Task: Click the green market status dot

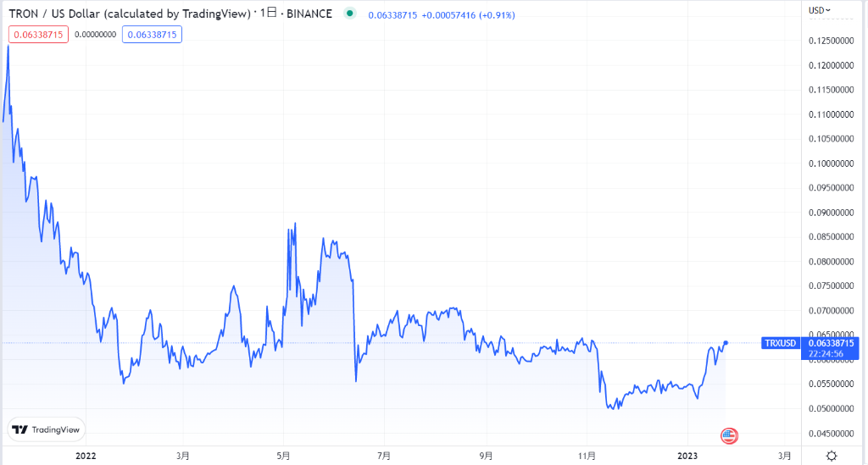Action: pos(349,14)
